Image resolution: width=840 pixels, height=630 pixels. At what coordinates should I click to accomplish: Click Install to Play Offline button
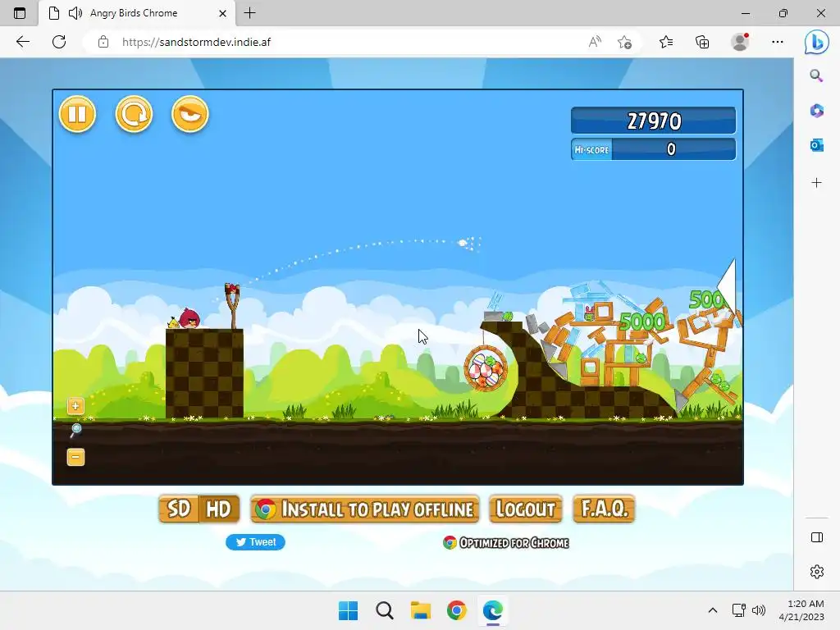[365, 509]
